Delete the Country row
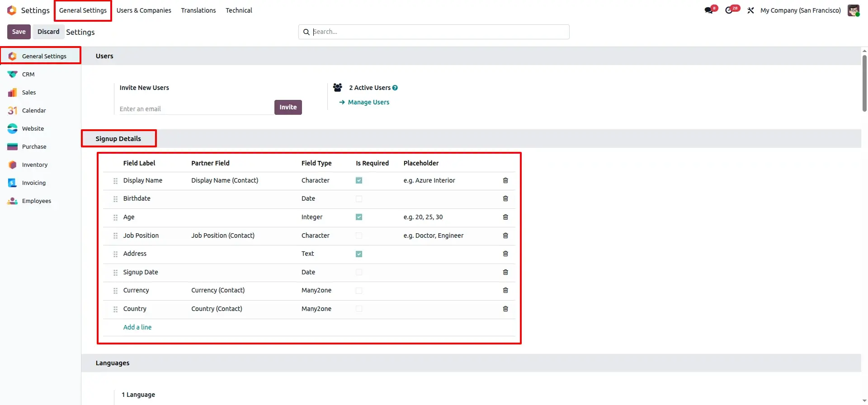 (505, 309)
